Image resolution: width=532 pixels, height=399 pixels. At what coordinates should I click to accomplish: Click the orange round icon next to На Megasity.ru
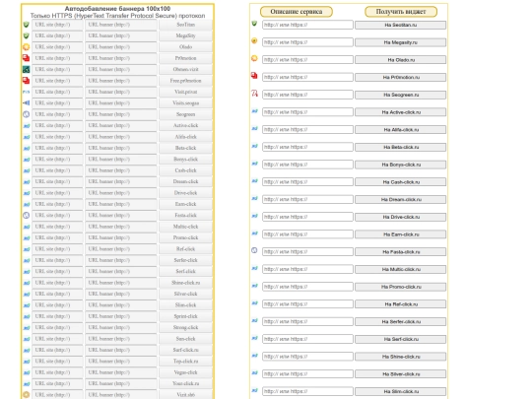254,40
